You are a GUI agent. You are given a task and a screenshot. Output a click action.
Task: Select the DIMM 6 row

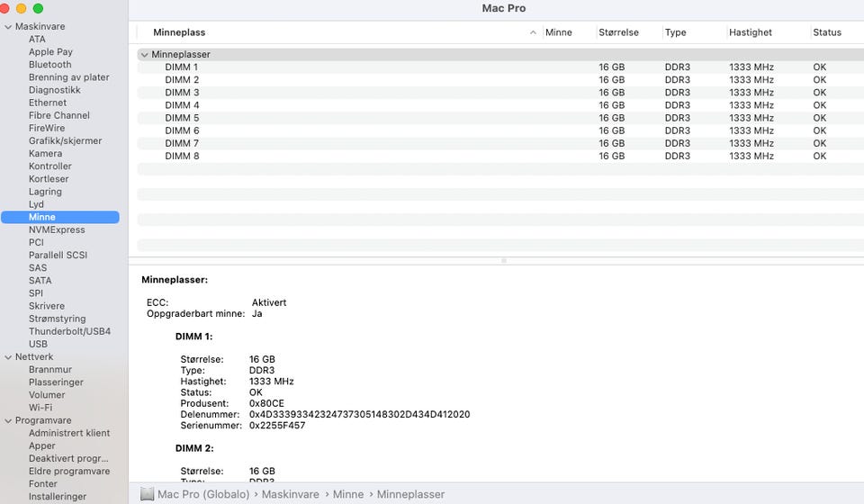tap(500, 130)
